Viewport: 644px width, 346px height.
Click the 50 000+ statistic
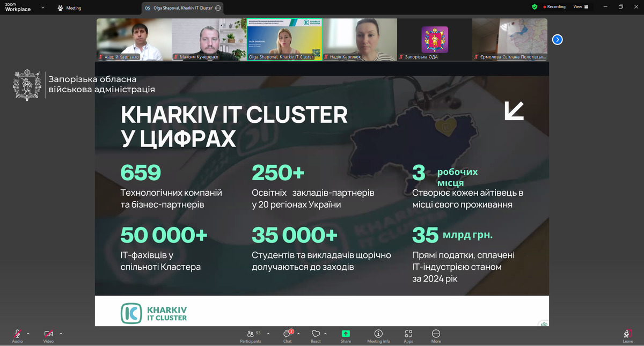(164, 235)
